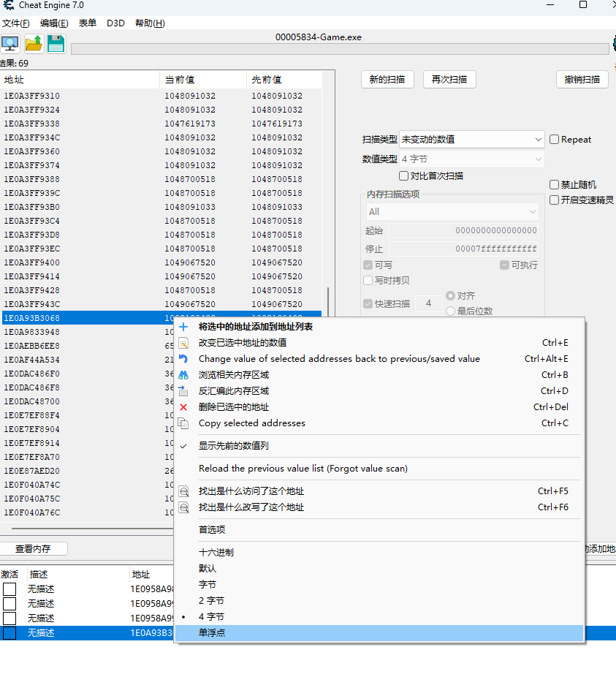The width and height of the screenshot is (616, 685).
Task: Toggle 显示先前的数值列 menu item
Action: (379, 446)
